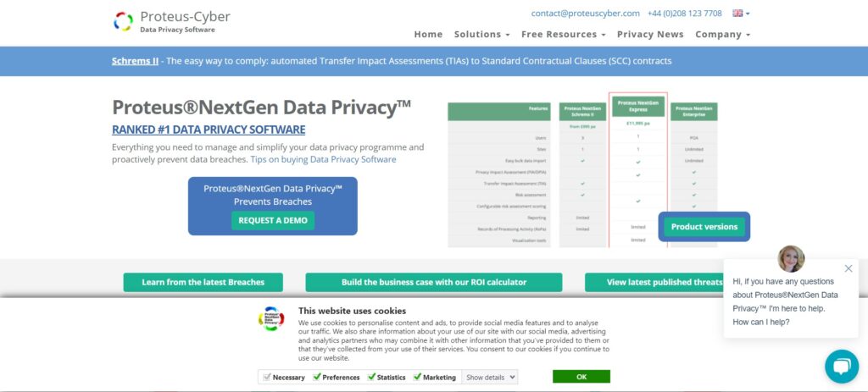The height and width of the screenshot is (392, 868).
Task: Expand Show details in cookie banner
Action: coord(490,377)
